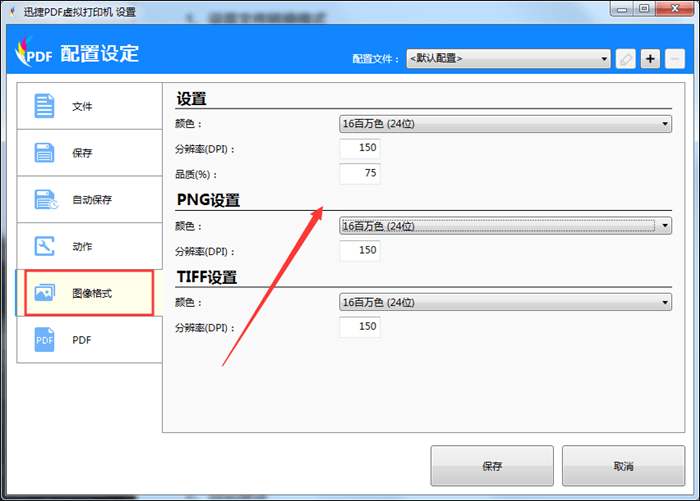Click the 设置 section heading
Viewport: 700px width, 501px height.
(192, 99)
